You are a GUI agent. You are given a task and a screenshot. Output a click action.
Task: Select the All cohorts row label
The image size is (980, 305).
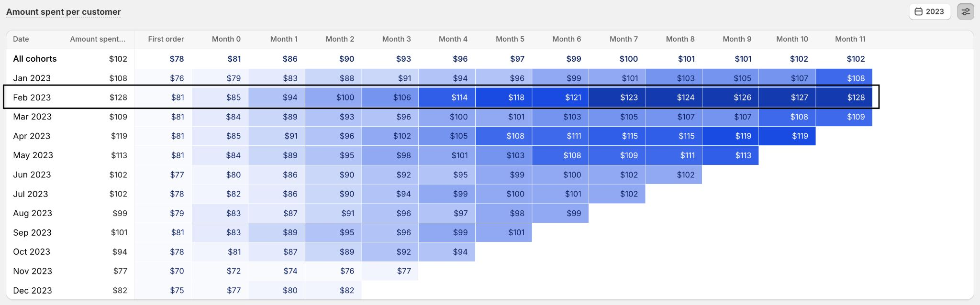click(35, 59)
